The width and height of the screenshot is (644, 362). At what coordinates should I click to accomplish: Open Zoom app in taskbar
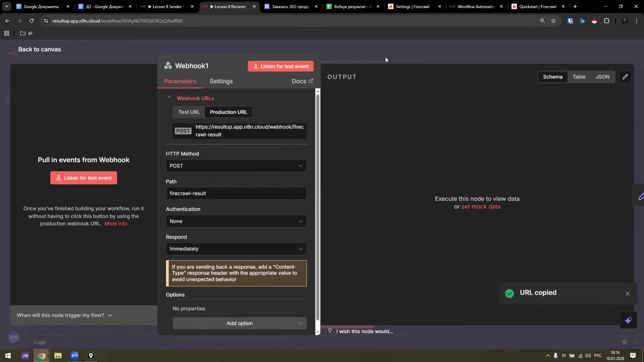pos(74,355)
